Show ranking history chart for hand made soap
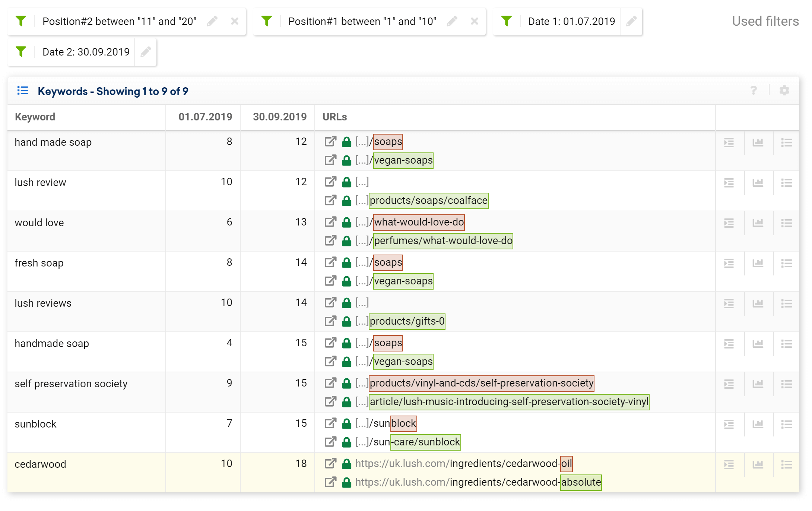The width and height of the screenshot is (812, 511). tap(758, 142)
